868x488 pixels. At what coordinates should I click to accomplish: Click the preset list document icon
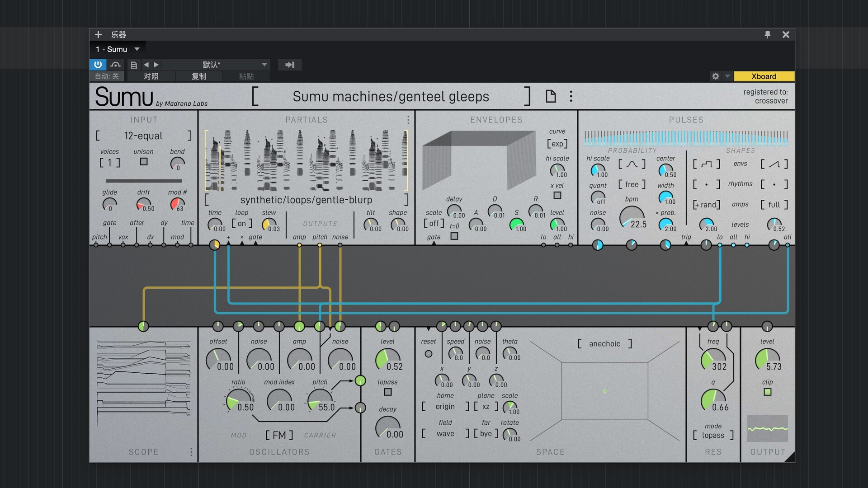click(134, 65)
